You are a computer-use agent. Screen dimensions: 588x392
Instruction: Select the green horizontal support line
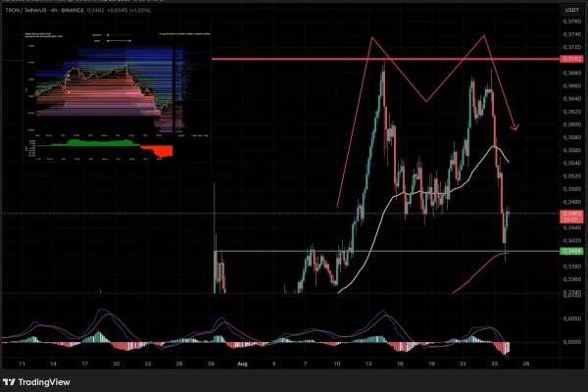386,251
